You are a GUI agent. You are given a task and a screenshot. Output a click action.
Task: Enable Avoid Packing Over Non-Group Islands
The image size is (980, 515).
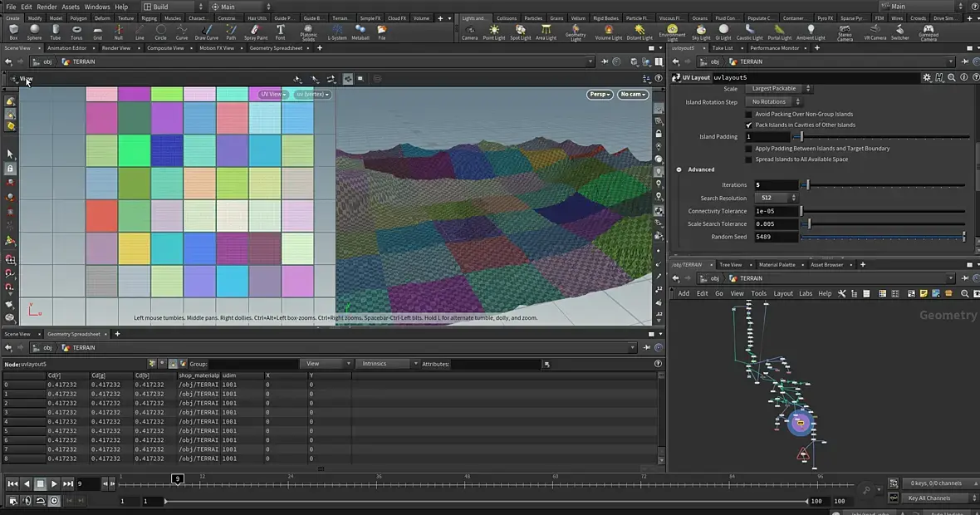[x=749, y=114]
